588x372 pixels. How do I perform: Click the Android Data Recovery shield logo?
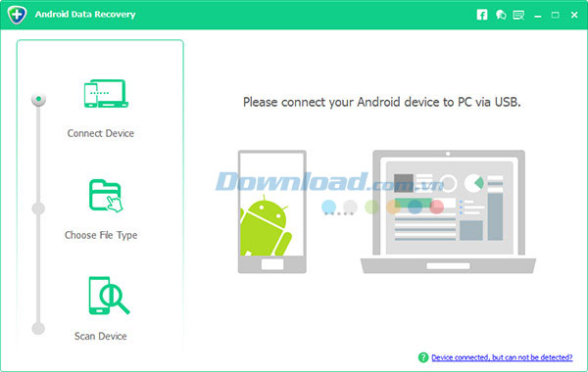coord(17,15)
